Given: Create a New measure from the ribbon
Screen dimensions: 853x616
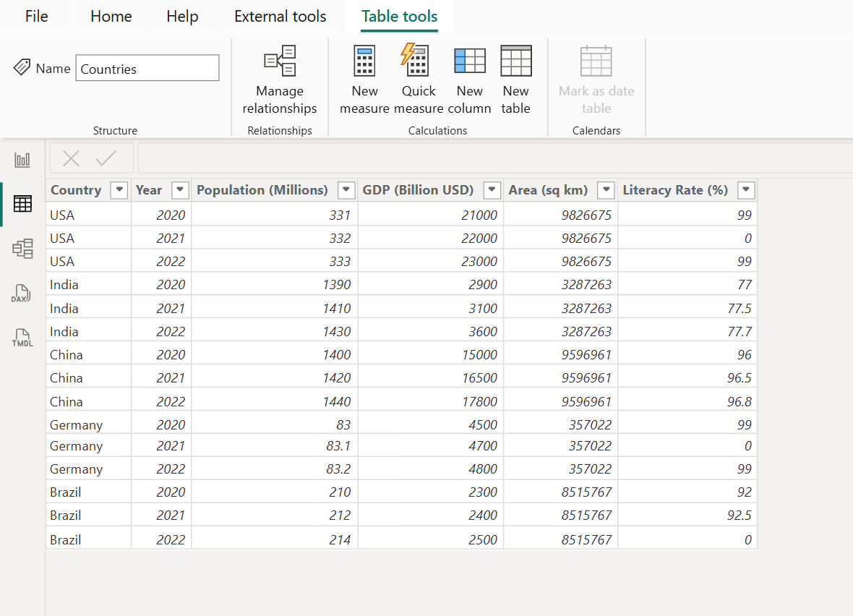Looking at the screenshot, I should (364, 61).
